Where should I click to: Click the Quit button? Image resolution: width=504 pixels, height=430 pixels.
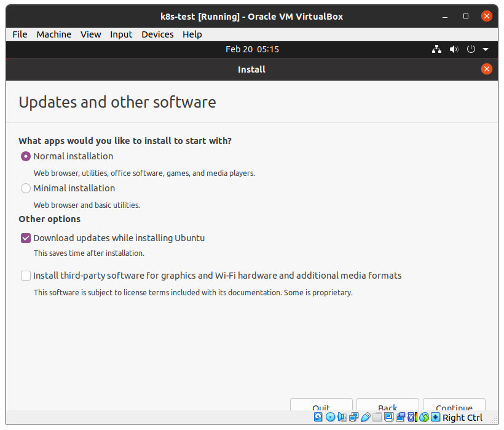[x=321, y=405]
